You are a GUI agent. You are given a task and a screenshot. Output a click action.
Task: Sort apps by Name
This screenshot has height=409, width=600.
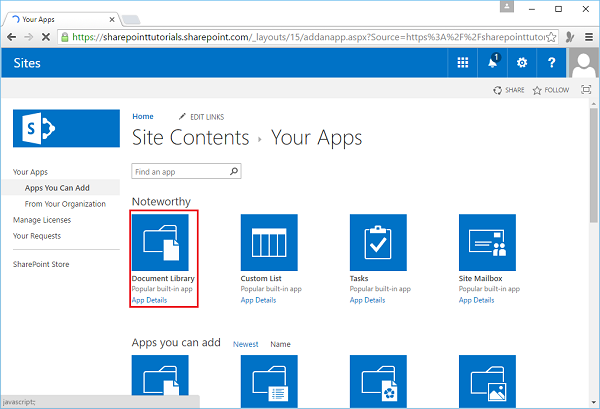click(280, 344)
